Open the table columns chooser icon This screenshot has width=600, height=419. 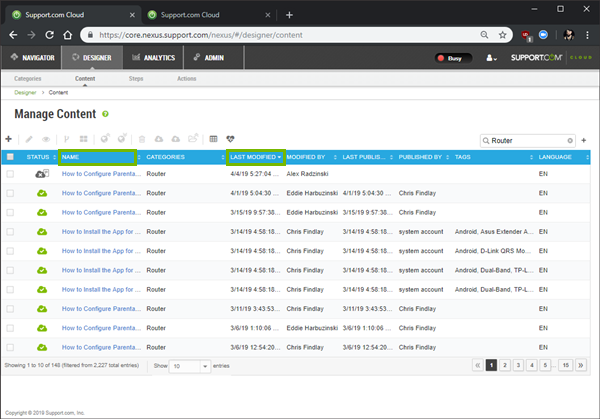pyautogui.click(x=214, y=139)
